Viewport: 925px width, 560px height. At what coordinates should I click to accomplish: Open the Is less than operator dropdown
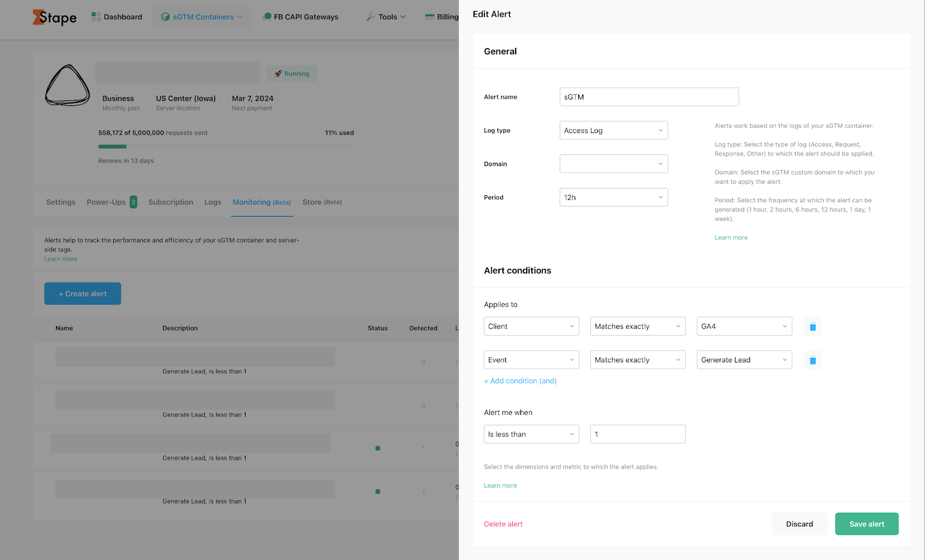click(x=531, y=434)
